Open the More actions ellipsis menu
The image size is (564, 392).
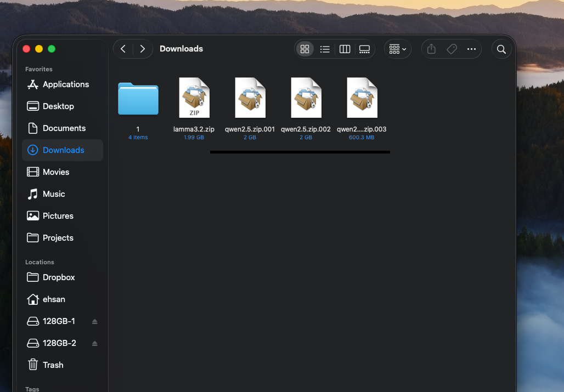pos(471,49)
